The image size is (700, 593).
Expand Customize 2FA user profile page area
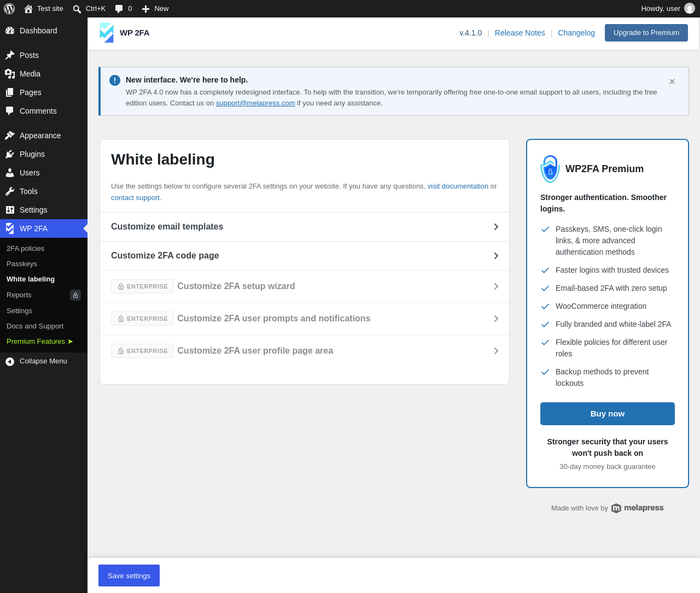[305, 351]
